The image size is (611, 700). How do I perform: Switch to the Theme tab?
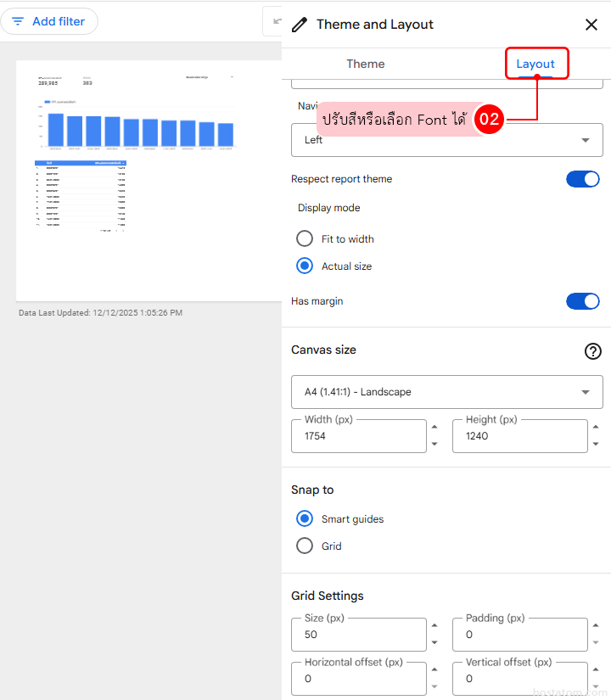(365, 64)
